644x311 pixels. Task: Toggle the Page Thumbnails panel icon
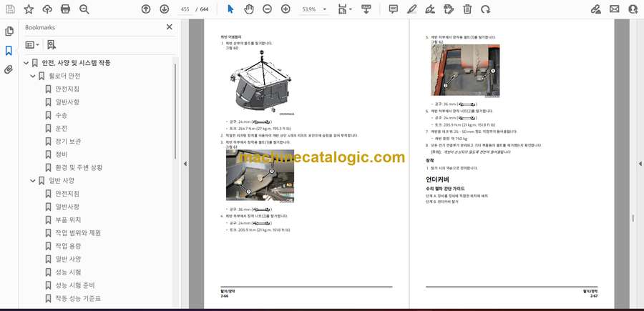tap(9, 31)
